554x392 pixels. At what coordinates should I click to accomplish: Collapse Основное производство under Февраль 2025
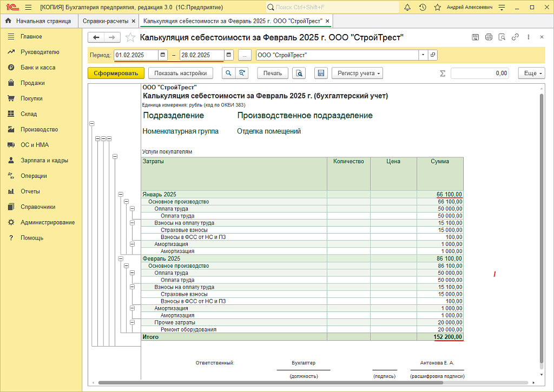tap(126, 266)
